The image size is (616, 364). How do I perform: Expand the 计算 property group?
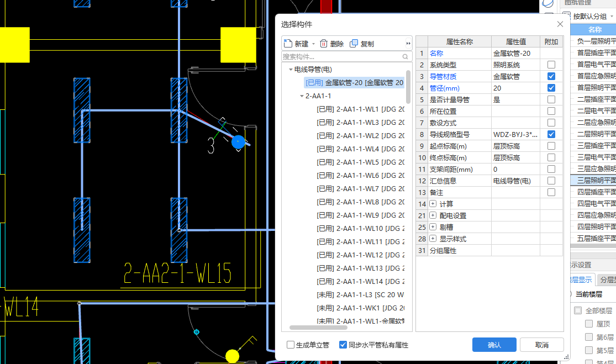point(433,204)
